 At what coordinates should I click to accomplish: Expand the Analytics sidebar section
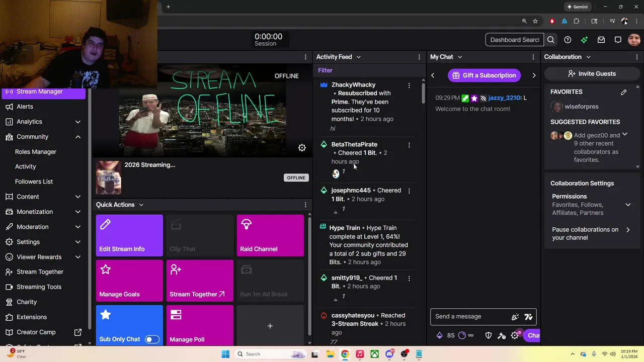coord(78,122)
